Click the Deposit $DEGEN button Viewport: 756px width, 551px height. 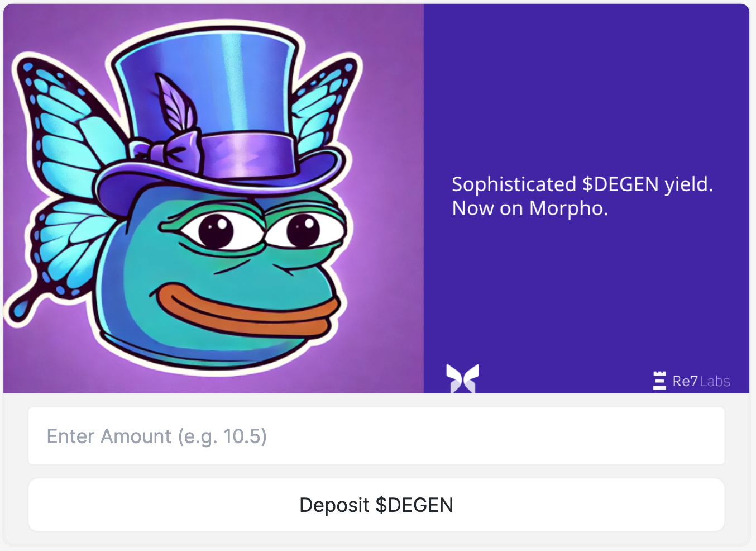376,505
